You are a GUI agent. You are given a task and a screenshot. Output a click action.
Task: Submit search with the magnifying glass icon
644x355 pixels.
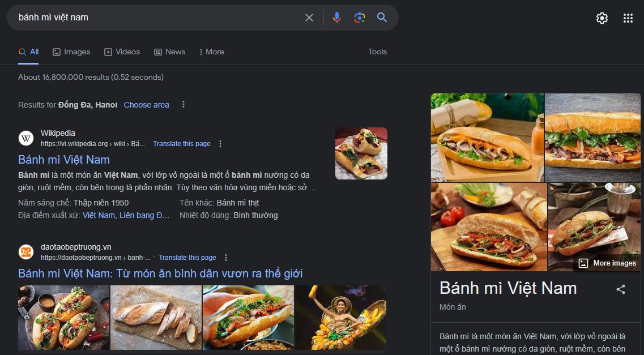[x=382, y=18]
